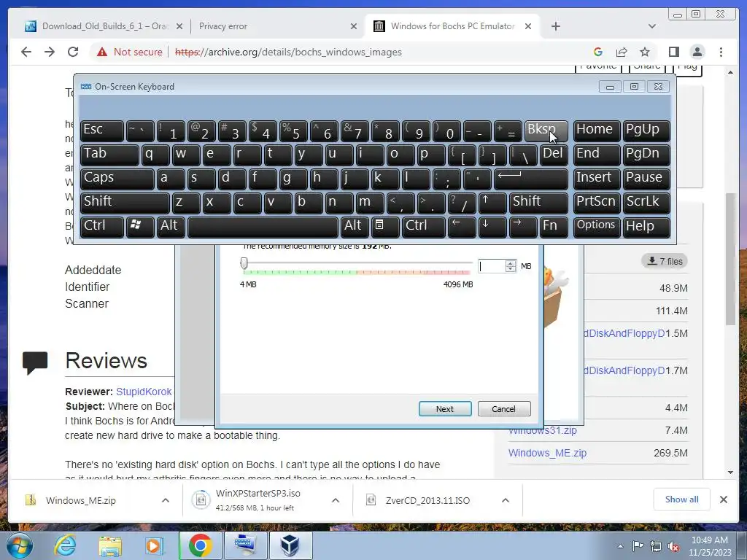Open the VirtualBox taskbar icon
This screenshot has height=560, width=747.
pyautogui.click(x=290, y=545)
